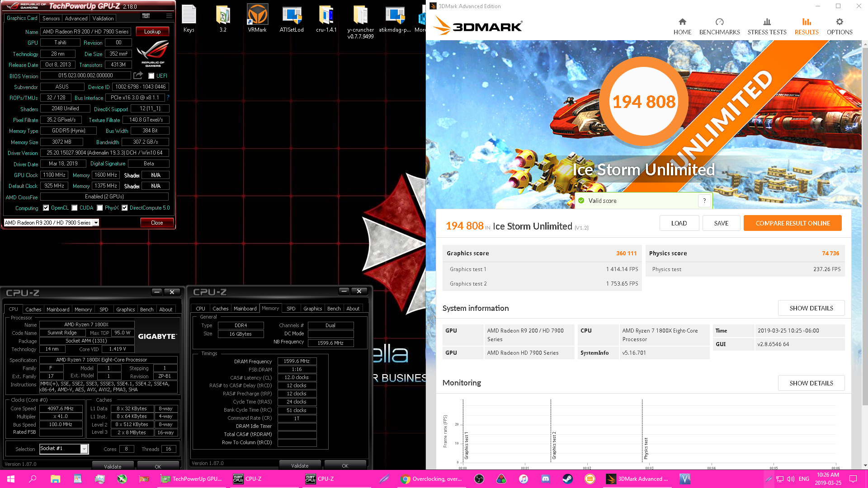Image resolution: width=868 pixels, height=488 pixels.
Task: Open the Mainboard tab in left CPU-Z
Action: click(58, 310)
